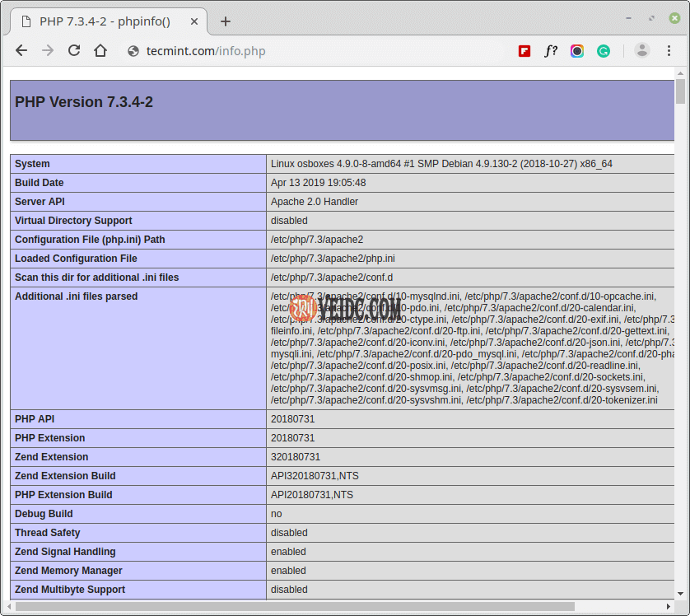This screenshot has height=616, width=690.
Task: Reload the phpinfo page
Action: tap(74, 51)
